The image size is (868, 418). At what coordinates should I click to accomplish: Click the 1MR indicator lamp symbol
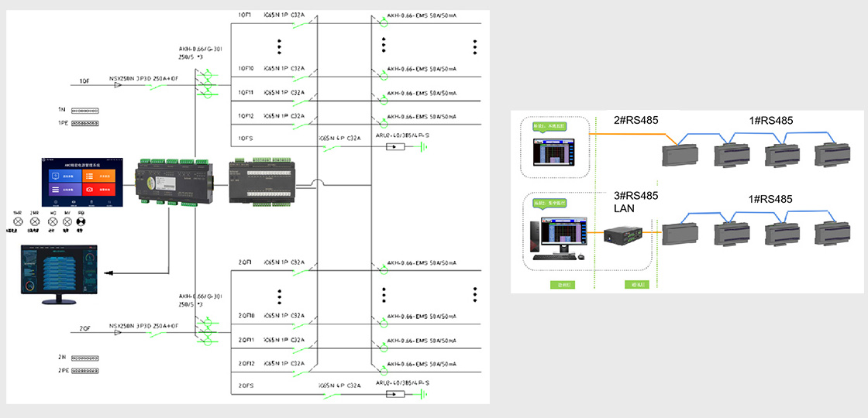click(x=16, y=221)
